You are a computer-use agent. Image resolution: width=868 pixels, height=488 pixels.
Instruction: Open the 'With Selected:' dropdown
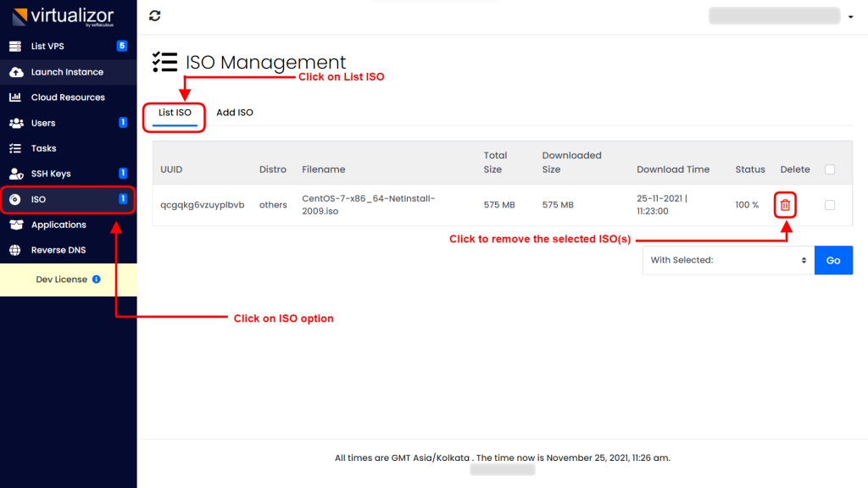click(726, 260)
